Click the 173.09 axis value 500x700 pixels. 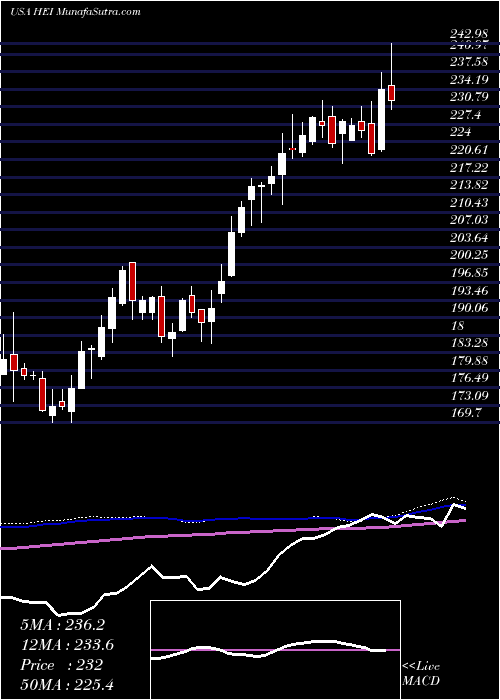click(470, 396)
